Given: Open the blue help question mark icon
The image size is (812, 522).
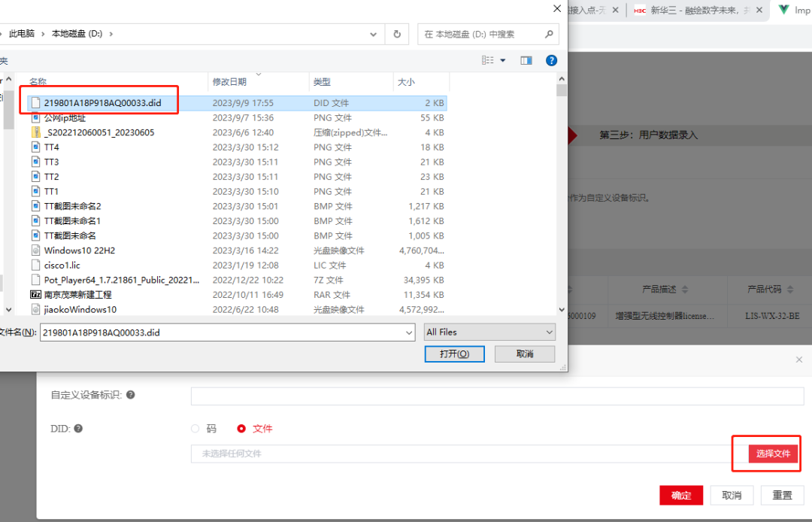Looking at the screenshot, I should (x=552, y=61).
